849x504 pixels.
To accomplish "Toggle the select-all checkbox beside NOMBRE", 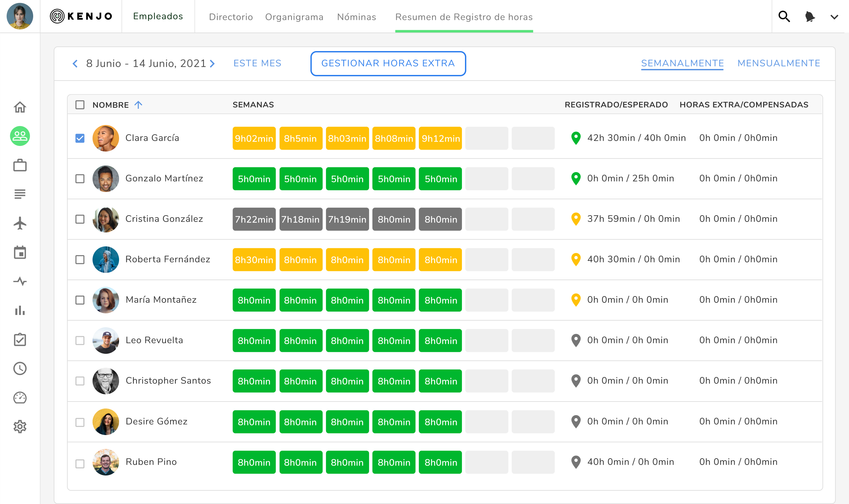I will [x=80, y=104].
